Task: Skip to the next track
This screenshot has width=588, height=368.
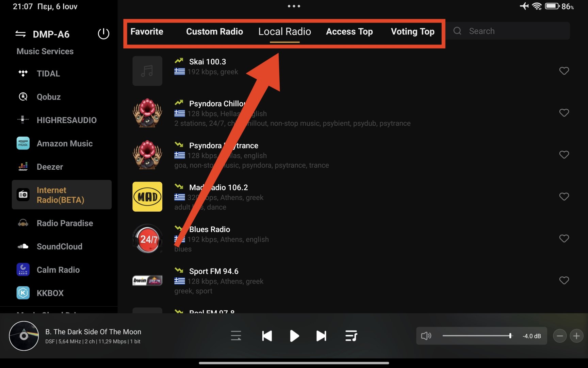Action: click(321, 336)
